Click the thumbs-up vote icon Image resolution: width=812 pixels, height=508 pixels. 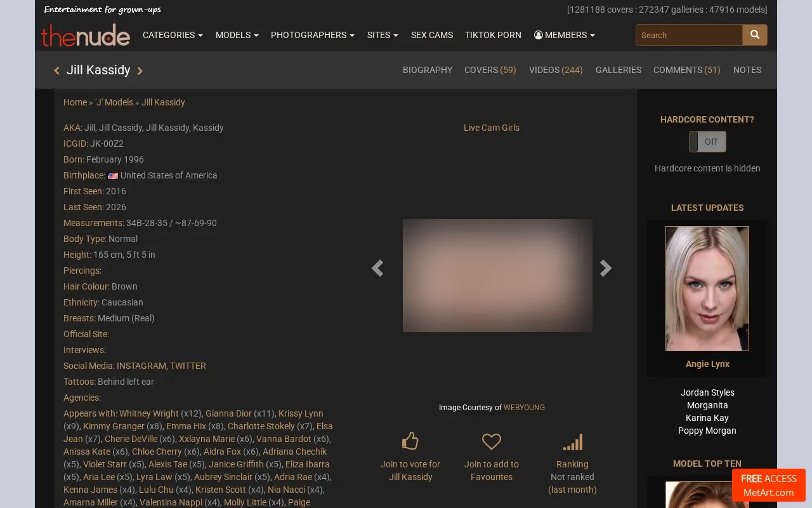click(410, 441)
